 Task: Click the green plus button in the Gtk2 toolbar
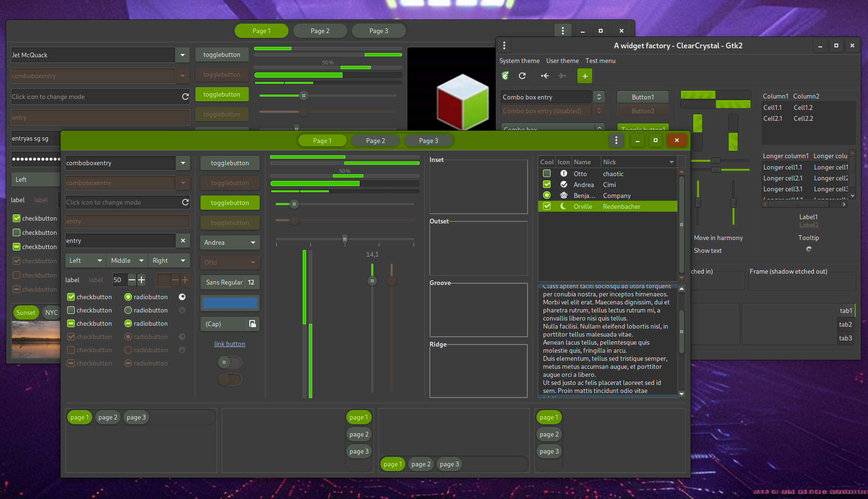tap(585, 76)
